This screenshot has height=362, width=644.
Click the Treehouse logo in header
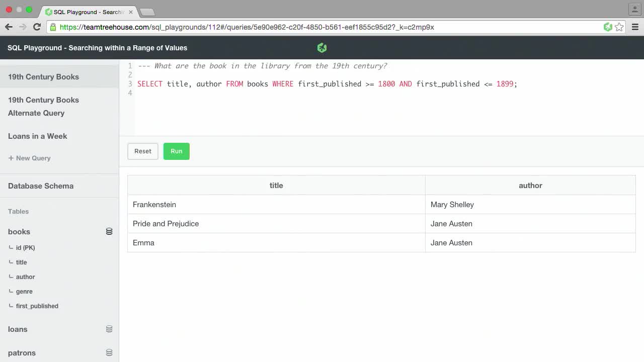coord(322,48)
